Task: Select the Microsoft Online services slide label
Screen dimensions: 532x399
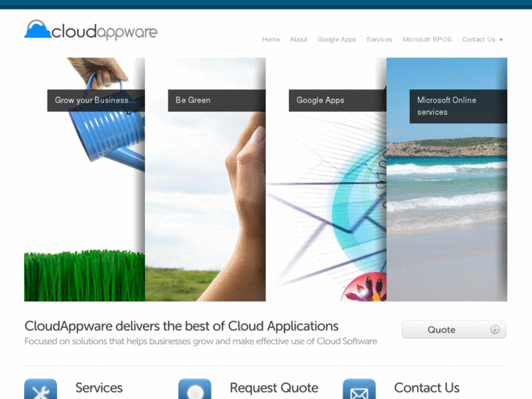Action: (458, 106)
